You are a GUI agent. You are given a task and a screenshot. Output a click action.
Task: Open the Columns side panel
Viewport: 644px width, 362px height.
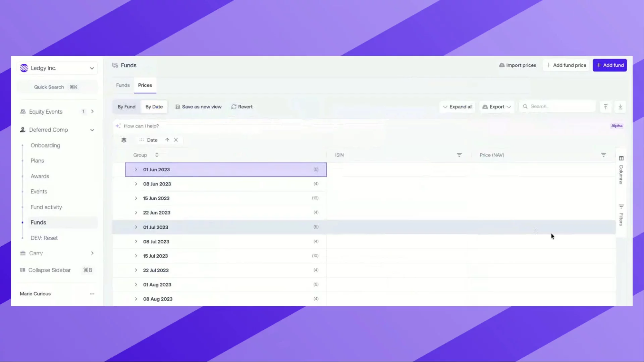coord(621,170)
